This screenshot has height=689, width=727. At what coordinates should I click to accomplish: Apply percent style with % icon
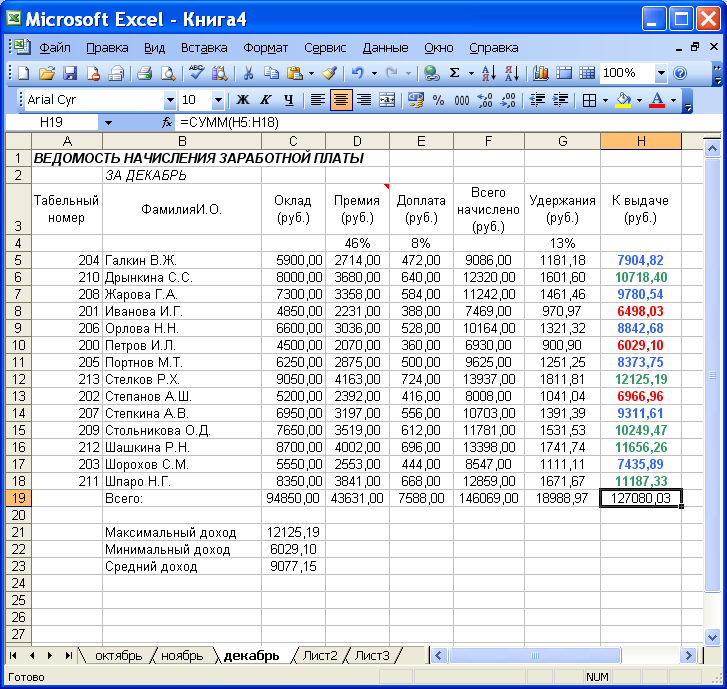tap(438, 100)
